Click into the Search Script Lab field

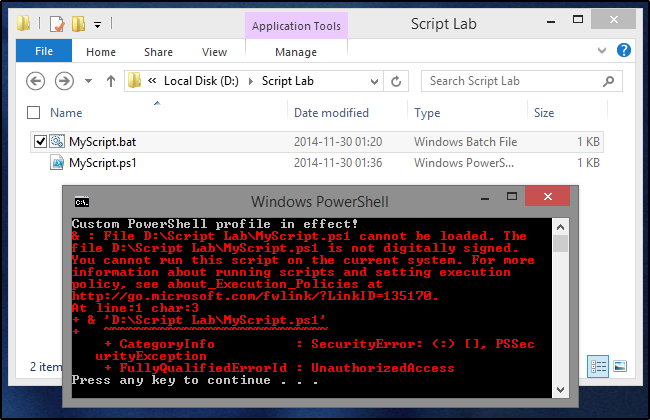point(515,81)
